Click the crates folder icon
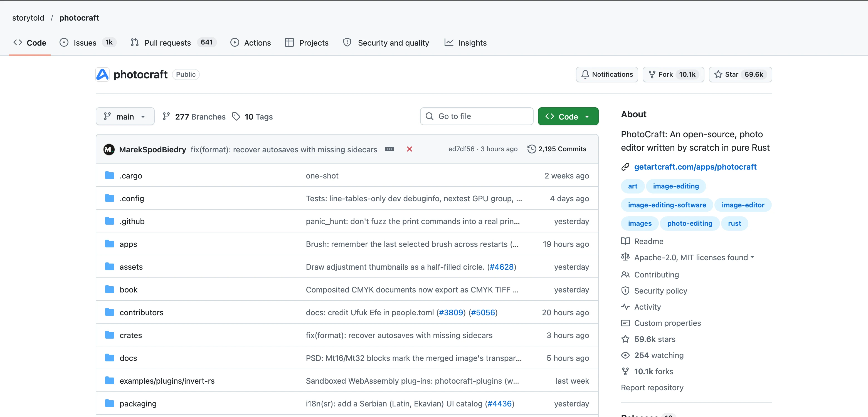Screen dimensions: 868x417 click(110, 335)
